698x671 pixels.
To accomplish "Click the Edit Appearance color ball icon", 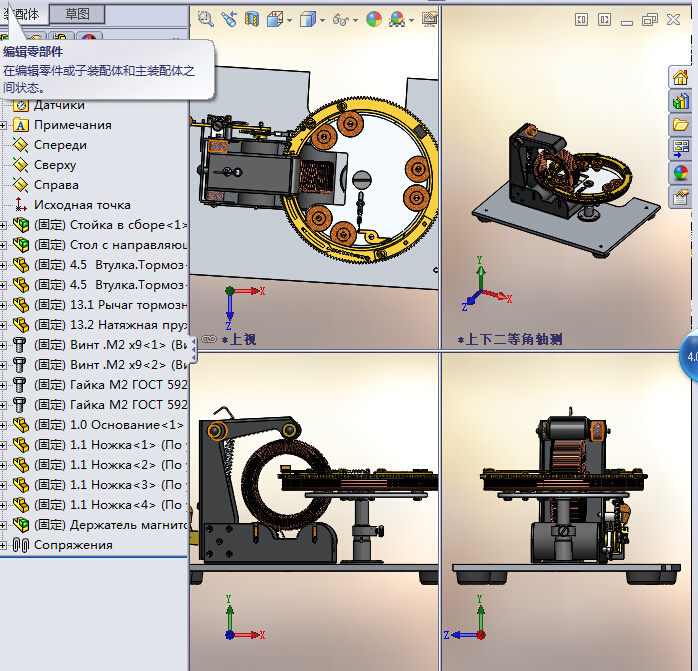I will (x=374, y=19).
